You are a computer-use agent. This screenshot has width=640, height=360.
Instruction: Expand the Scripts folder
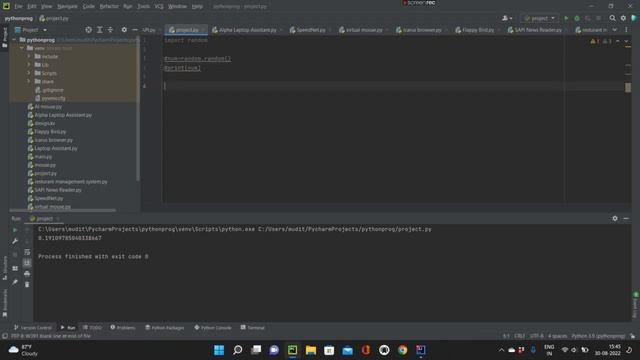click(x=29, y=73)
